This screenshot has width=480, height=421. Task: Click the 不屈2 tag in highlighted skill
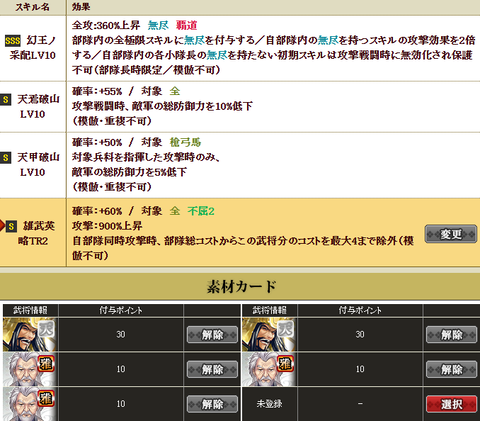pos(201,211)
